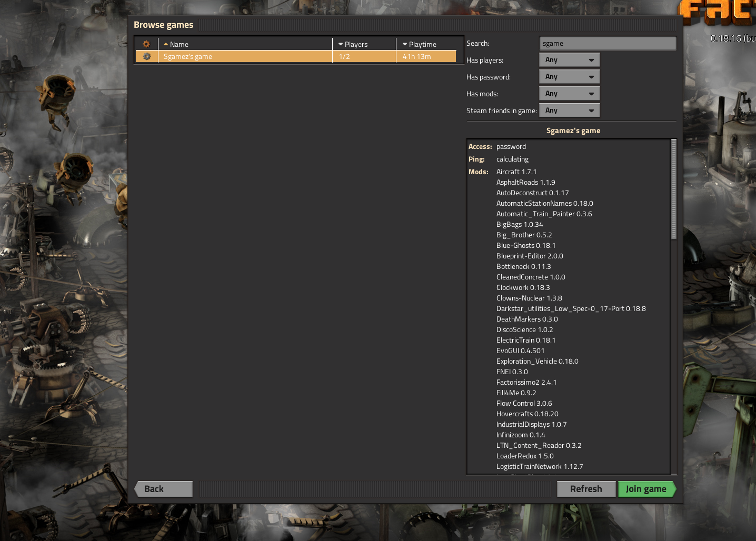
Task: Open Steam friends in game dropdown
Action: coord(570,111)
